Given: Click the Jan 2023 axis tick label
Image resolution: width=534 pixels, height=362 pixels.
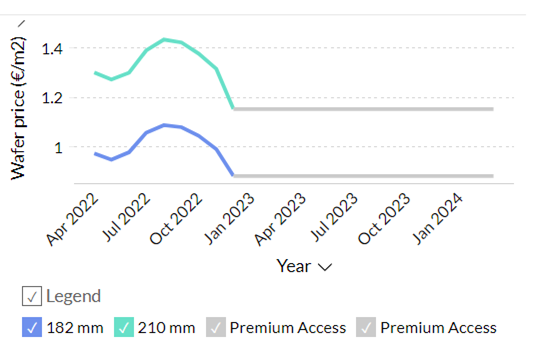Looking at the screenshot, I should point(229,219).
